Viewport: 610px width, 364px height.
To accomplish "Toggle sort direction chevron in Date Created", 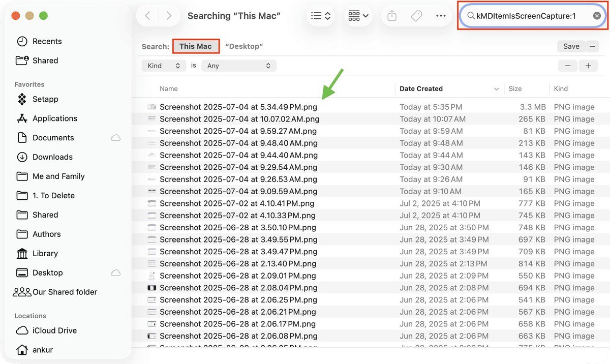I will [497, 89].
